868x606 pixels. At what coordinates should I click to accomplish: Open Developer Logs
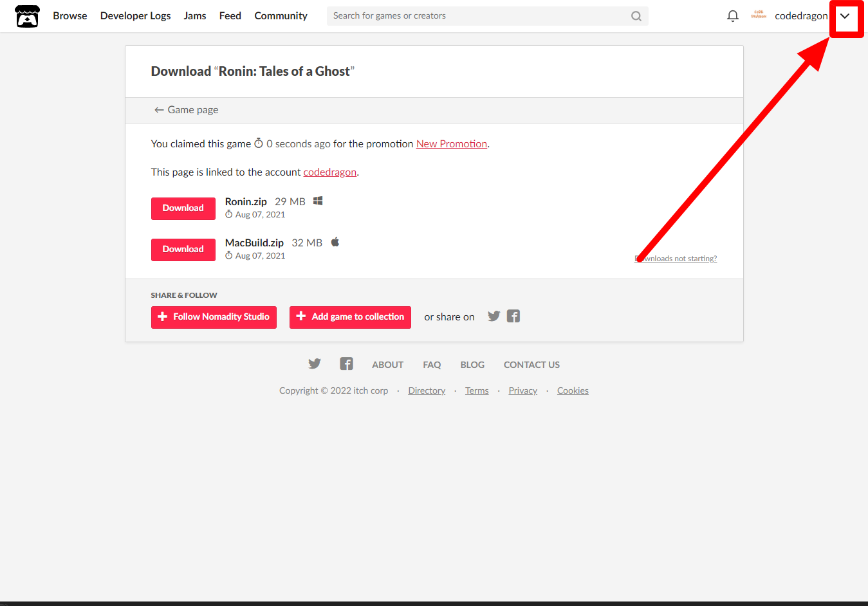136,15
